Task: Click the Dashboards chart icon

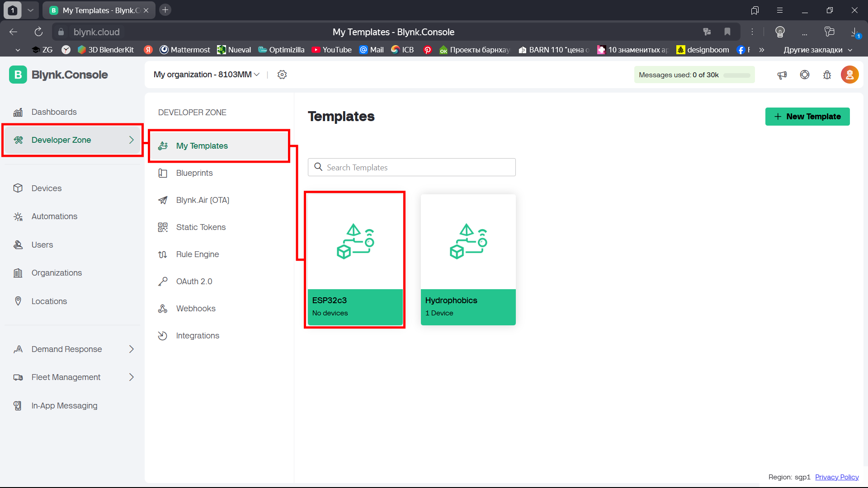Action: tap(18, 112)
